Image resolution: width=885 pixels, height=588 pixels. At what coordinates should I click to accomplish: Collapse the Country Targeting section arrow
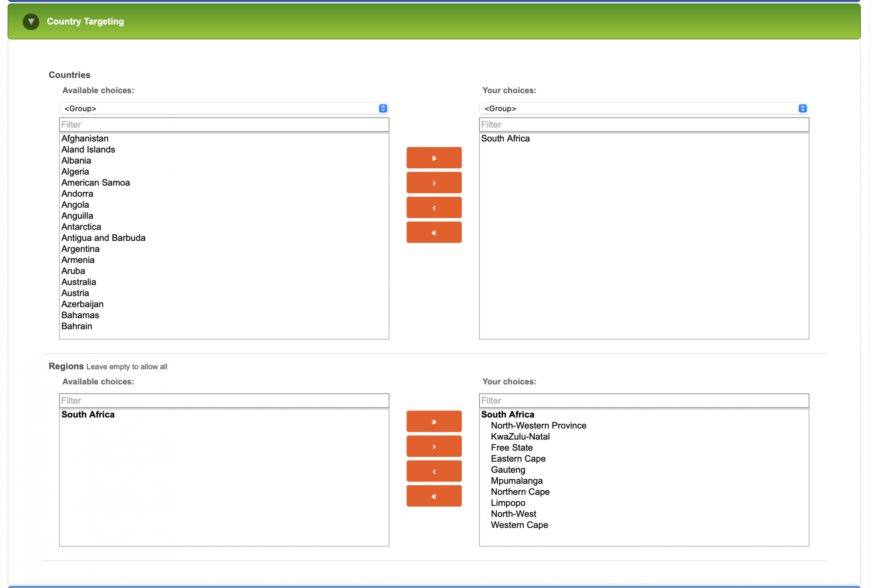coord(31,21)
